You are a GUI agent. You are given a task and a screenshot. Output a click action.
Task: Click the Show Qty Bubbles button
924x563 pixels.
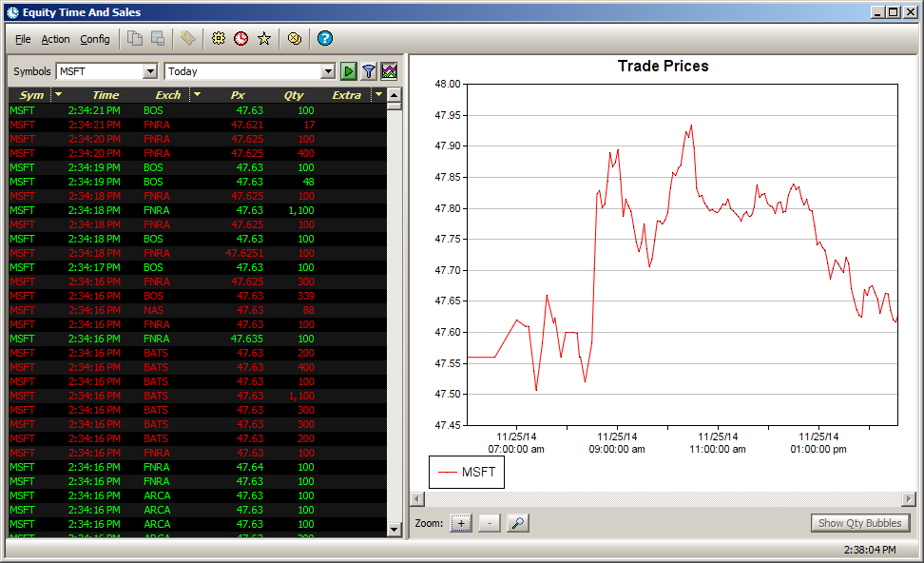pyautogui.click(x=860, y=523)
